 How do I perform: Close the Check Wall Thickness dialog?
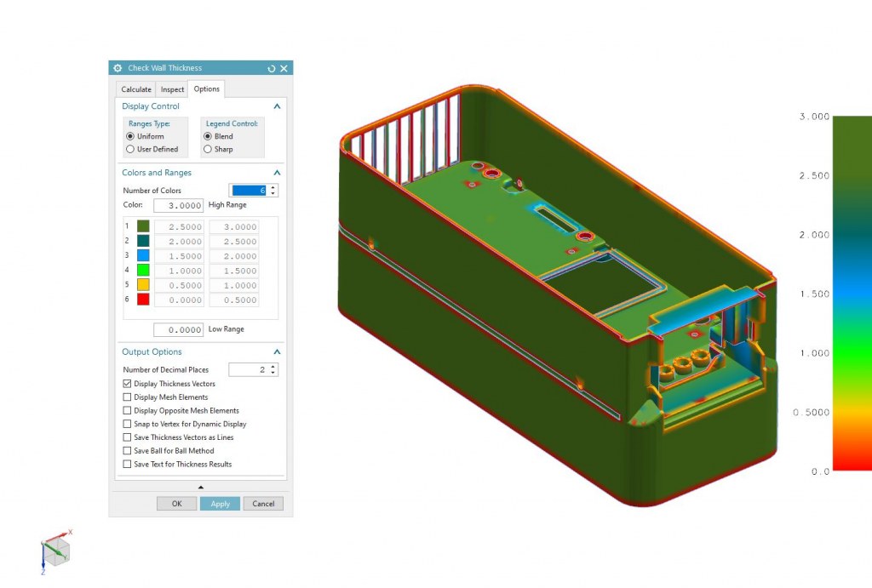click(x=284, y=68)
